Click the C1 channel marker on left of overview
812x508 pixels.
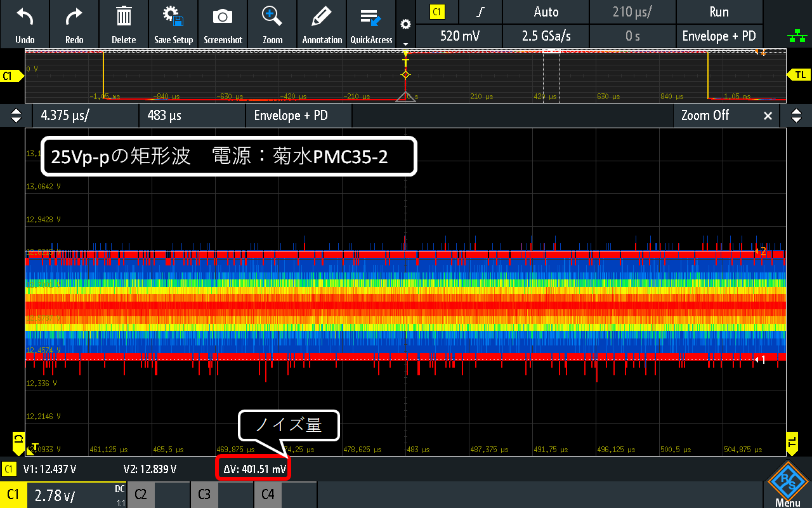11,76
